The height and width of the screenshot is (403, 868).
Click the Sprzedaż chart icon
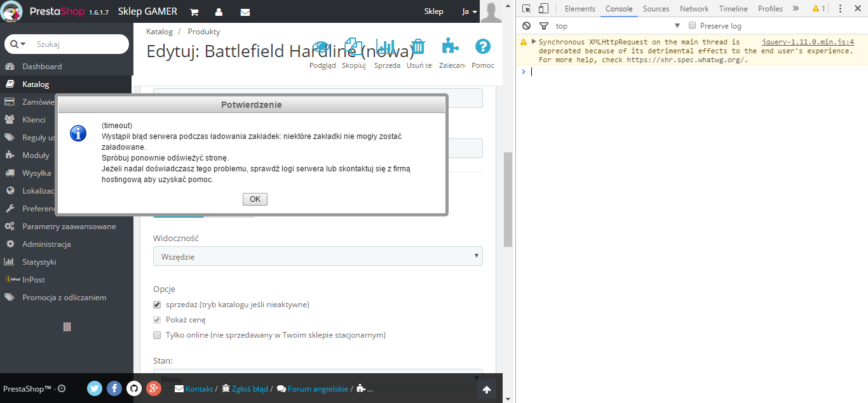386,48
